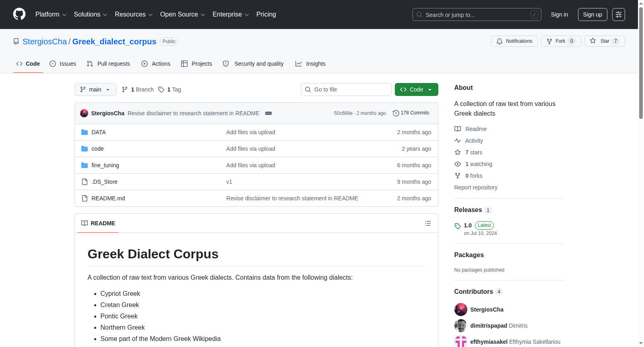
Task: Open appearance settings icon in header
Action: point(619,15)
